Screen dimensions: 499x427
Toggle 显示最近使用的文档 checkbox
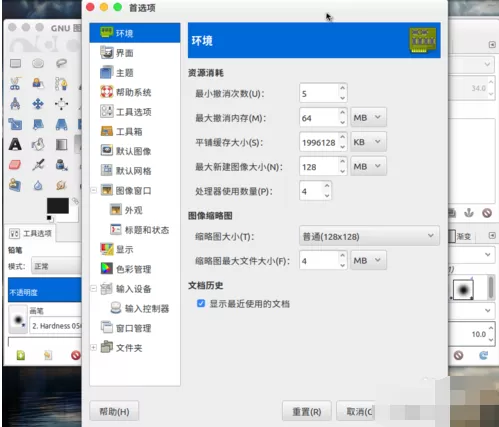tap(201, 303)
